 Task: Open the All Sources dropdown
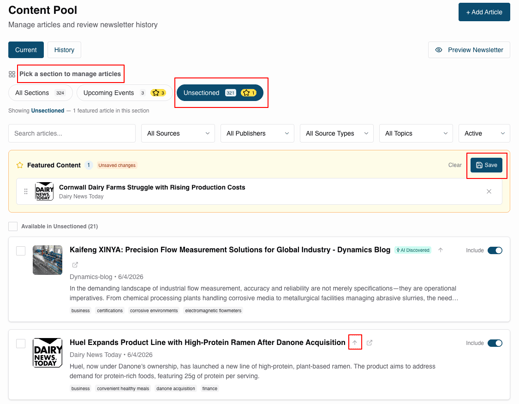pos(178,133)
